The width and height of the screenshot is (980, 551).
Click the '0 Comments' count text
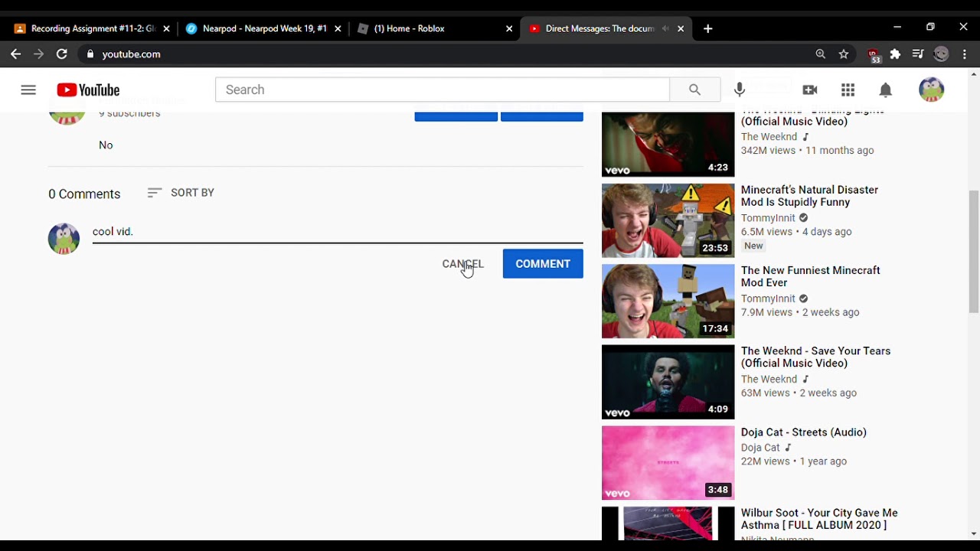pyautogui.click(x=84, y=194)
